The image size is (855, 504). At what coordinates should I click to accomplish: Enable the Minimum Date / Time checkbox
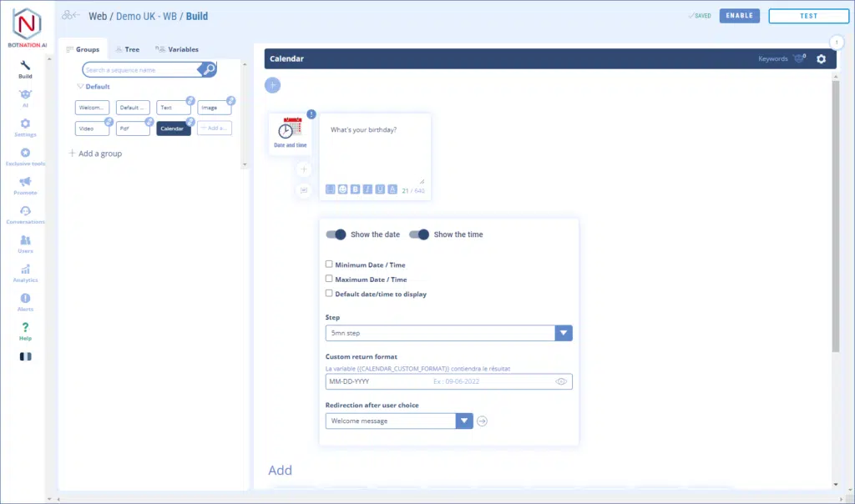tap(329, 265)
